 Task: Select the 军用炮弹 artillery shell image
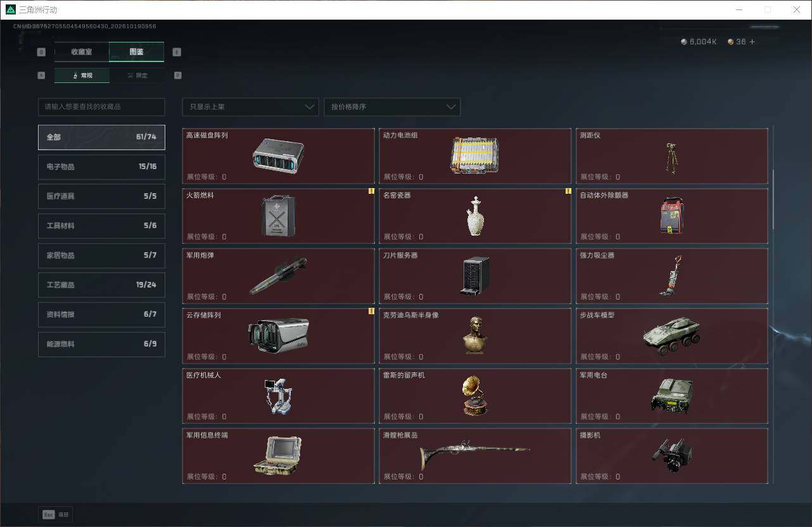pos(279,276)
